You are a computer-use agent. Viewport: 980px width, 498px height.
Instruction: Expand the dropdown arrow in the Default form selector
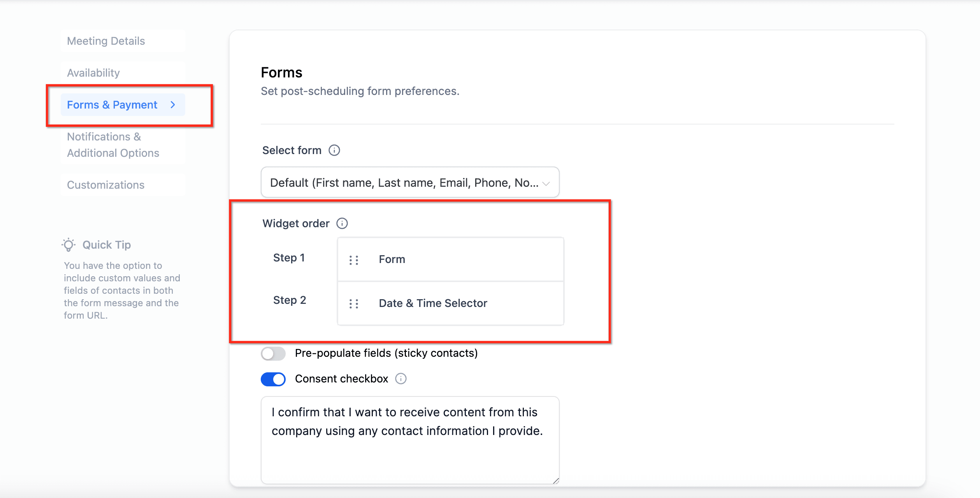pos(546,183)
